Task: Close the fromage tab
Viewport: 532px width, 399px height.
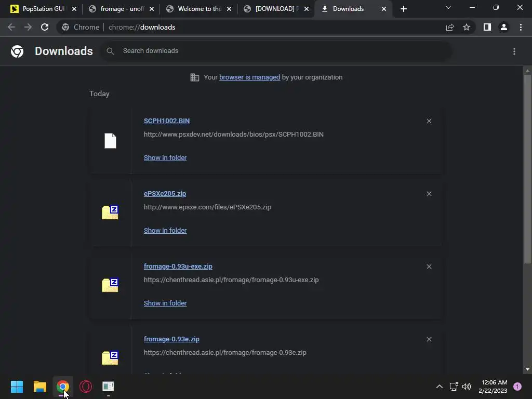Action: (x=152, y=9)
